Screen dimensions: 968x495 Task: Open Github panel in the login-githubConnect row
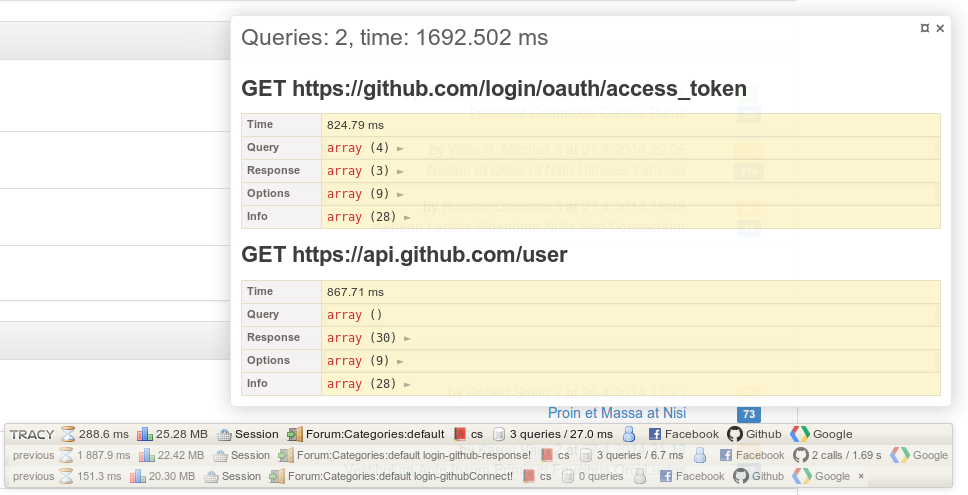tap(759, 476)
